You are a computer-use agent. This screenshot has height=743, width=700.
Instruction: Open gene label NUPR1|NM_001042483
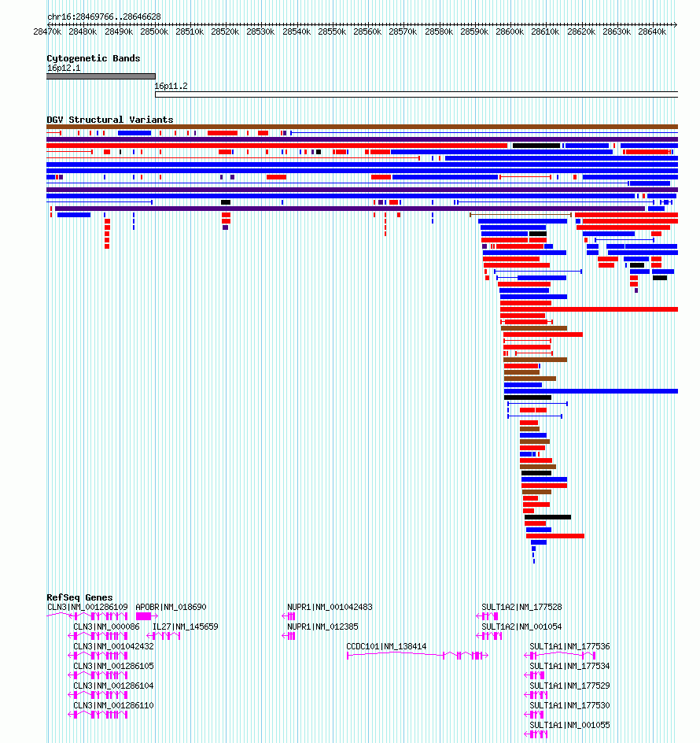(330, 607)
